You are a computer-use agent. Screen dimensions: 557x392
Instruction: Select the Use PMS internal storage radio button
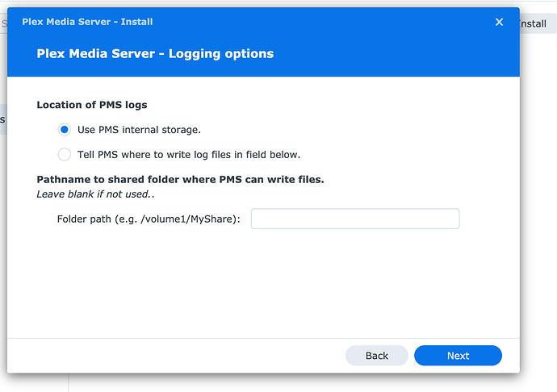click(x=65, y=129)
